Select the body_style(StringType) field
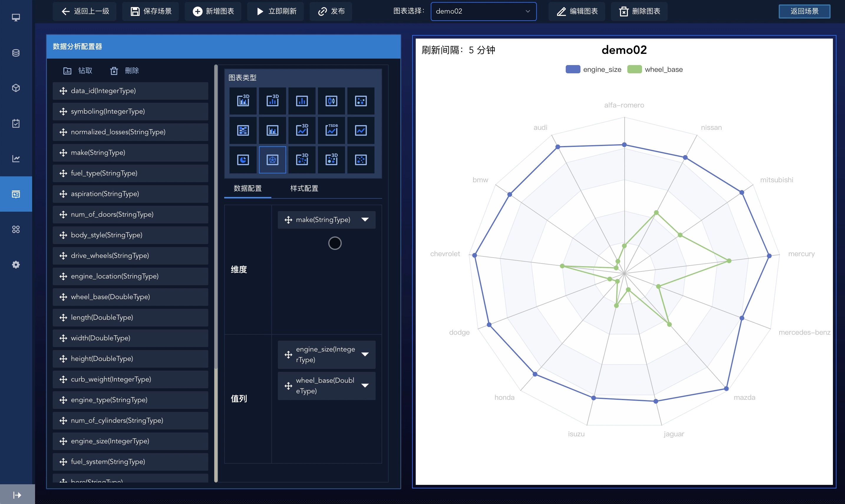 click(131, 235)
